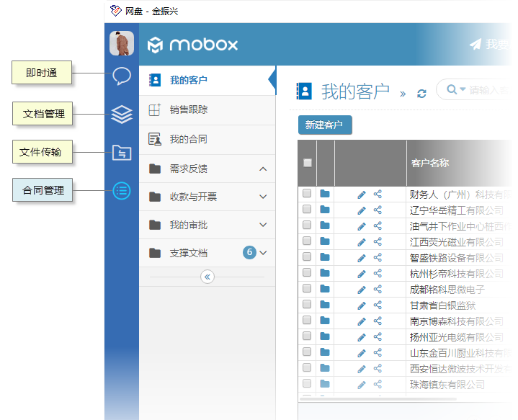The image size is (518, 420).
Task: Open contract management list icon
Action: [122, 190]
